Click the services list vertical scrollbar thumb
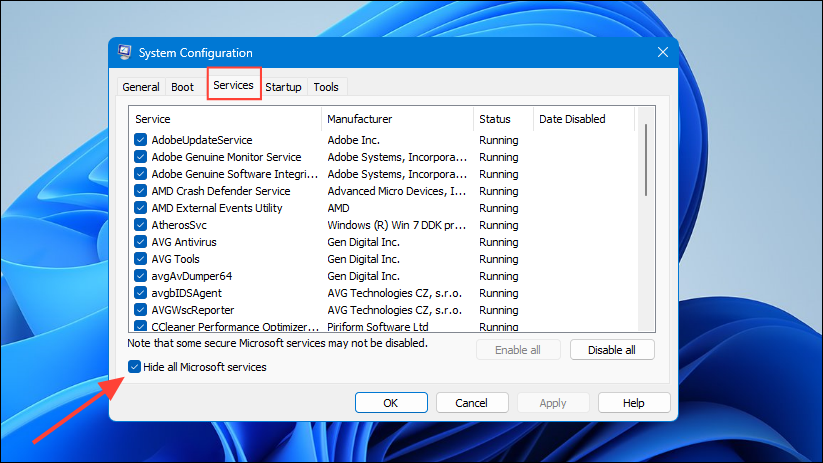The image size is (823, 463). (x=646, y=160)
